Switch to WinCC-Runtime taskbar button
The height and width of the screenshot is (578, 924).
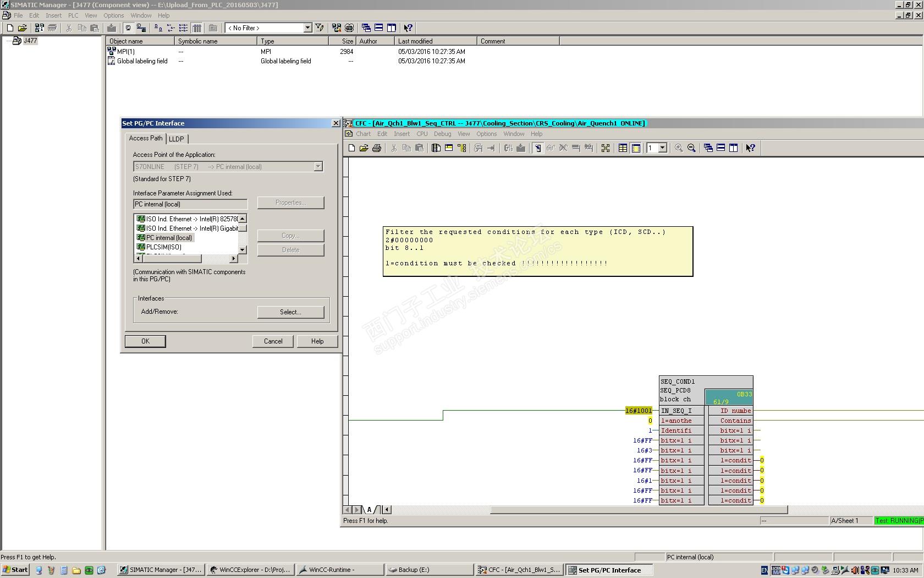click(x=340, y=570)
